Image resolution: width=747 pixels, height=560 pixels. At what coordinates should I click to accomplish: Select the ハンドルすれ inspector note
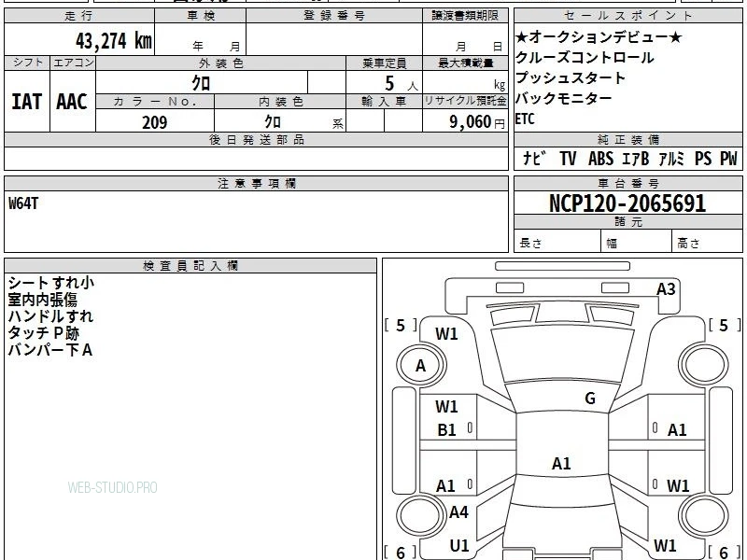tap(50, 316)
